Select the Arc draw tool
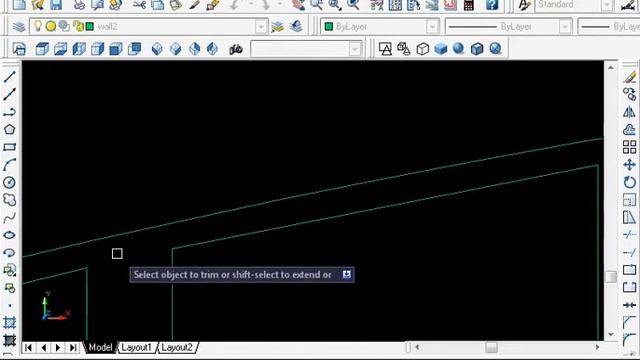 [9, 164]
